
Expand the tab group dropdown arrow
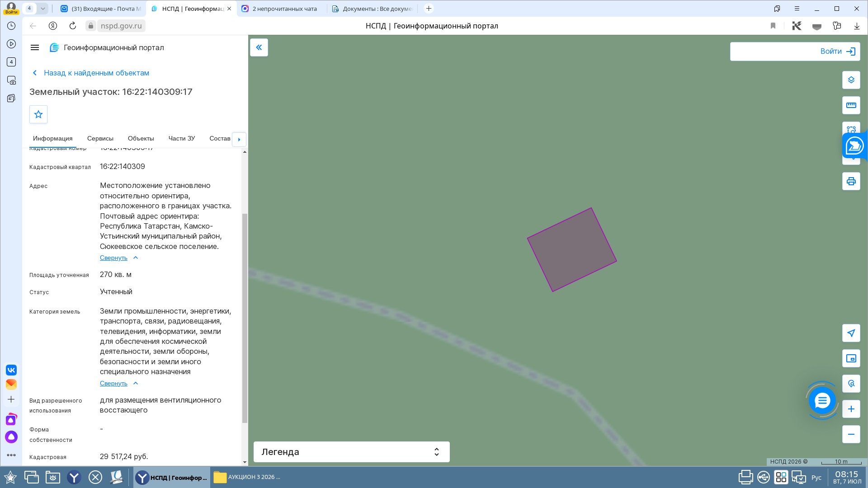click(42, 9)
